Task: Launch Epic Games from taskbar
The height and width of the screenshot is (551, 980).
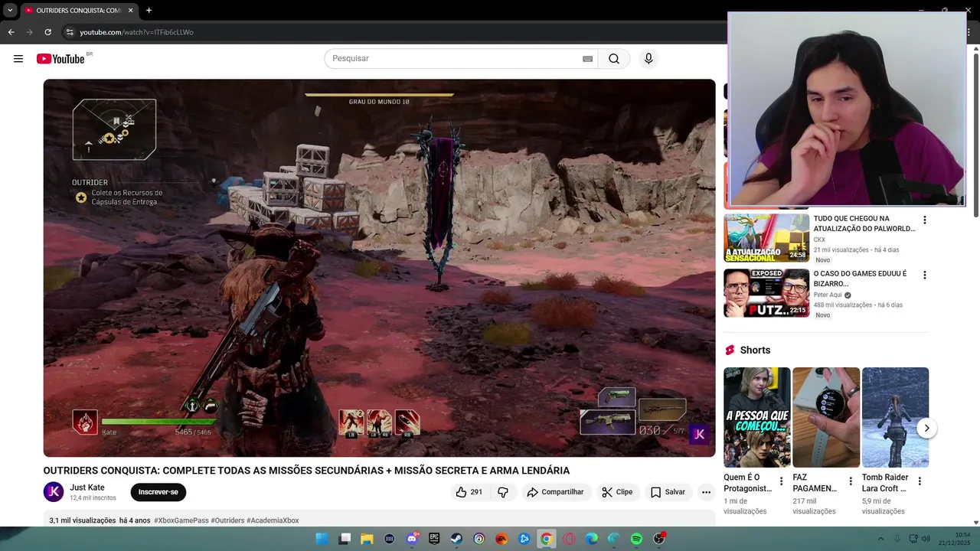Action: pyautogui.click(x=434, y=539)
